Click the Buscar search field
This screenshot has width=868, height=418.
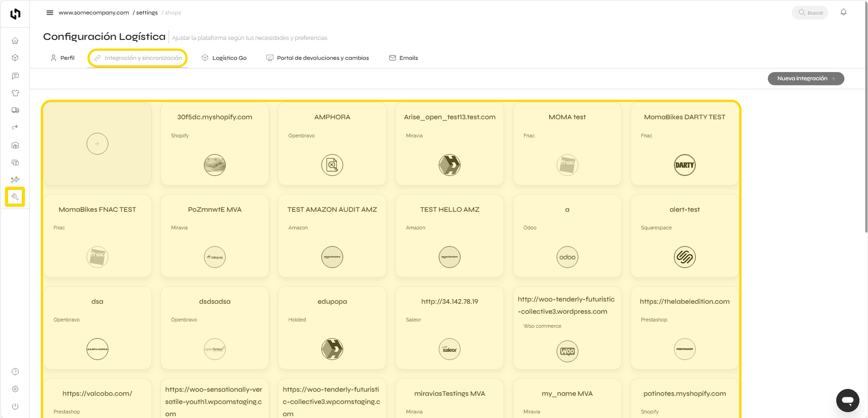pyautogui.click(x=810, y=13)
